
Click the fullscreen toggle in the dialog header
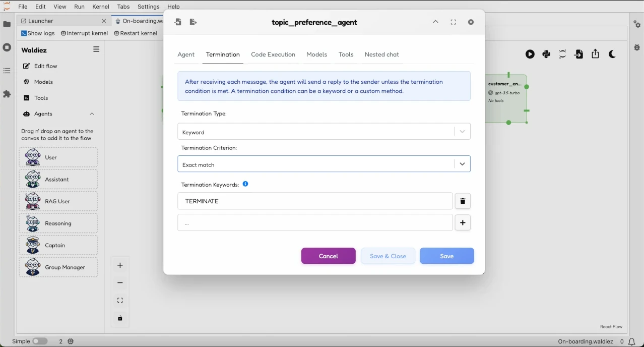(453, 22)
